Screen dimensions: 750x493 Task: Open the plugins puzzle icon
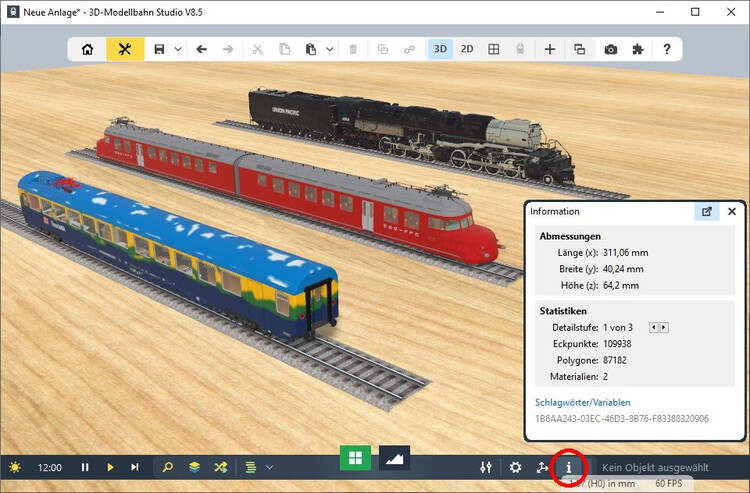click(x=638, y=49)
